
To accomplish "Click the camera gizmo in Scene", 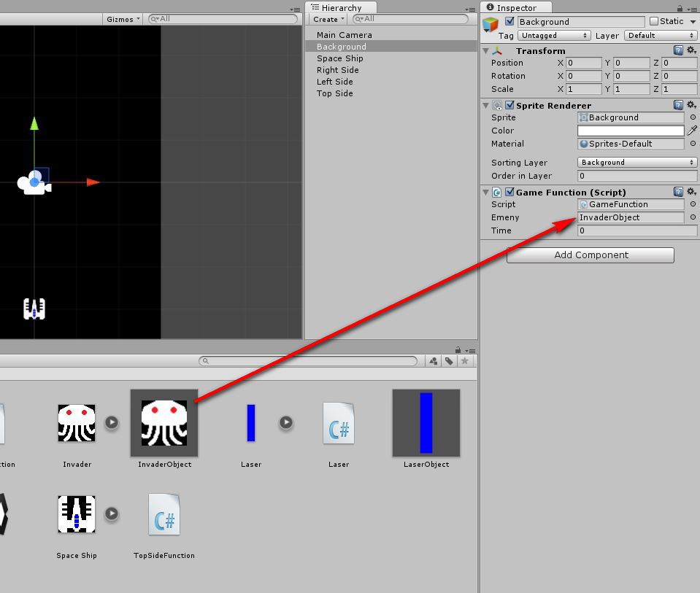I will 34,183.
